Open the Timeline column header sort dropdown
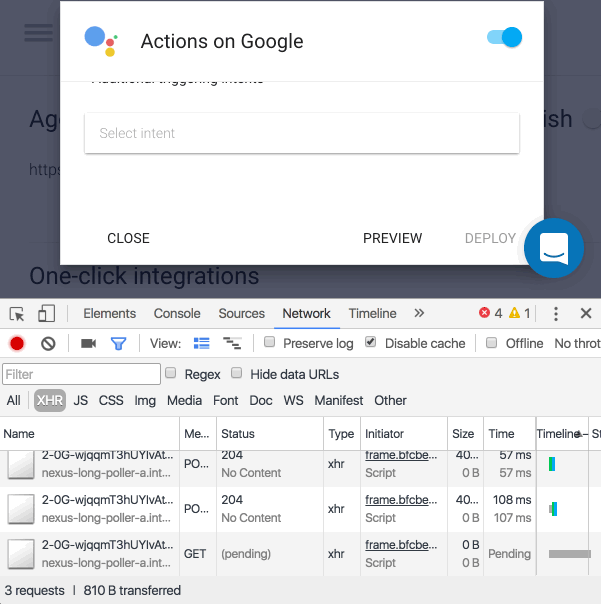This screenshot has height=604, width=601. [562, 434]
